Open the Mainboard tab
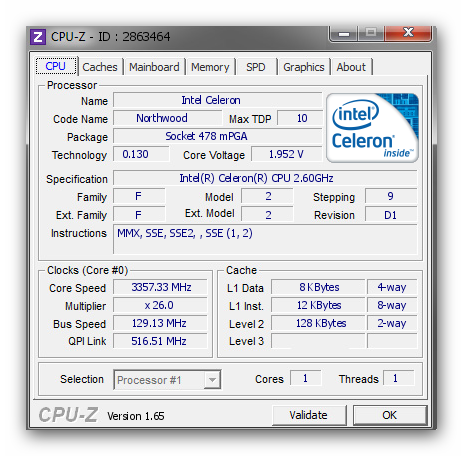The width and height of the screenshot is (463, 456). pyautogui.click(x=154, y=67)
